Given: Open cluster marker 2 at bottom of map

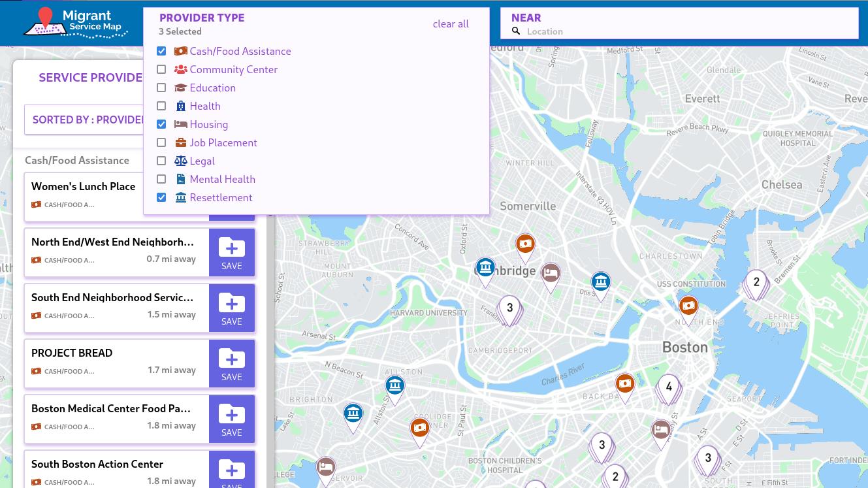Looking at the screenshot, I should point(615,477).
